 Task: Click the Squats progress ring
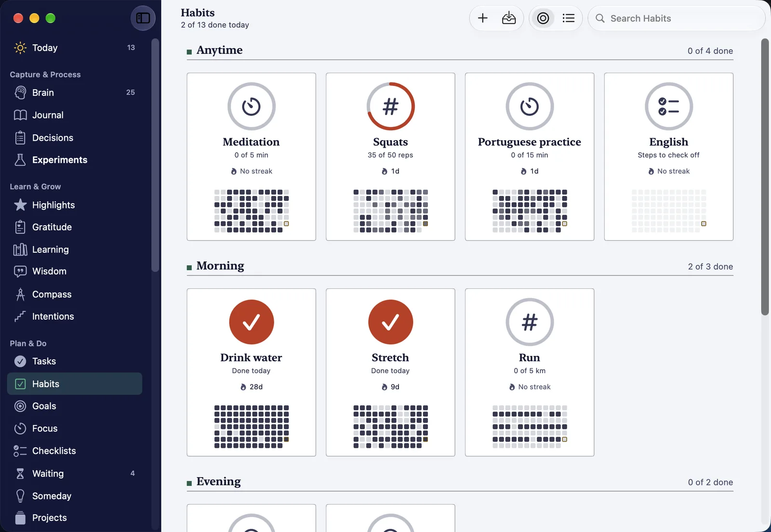click(x=390, y=106)
